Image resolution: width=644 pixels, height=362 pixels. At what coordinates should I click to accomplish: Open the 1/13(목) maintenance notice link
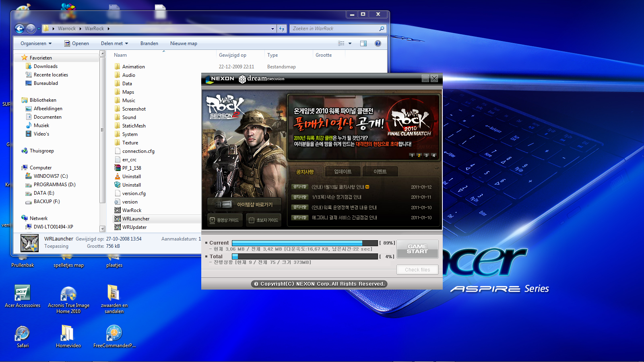pos(336,197)
